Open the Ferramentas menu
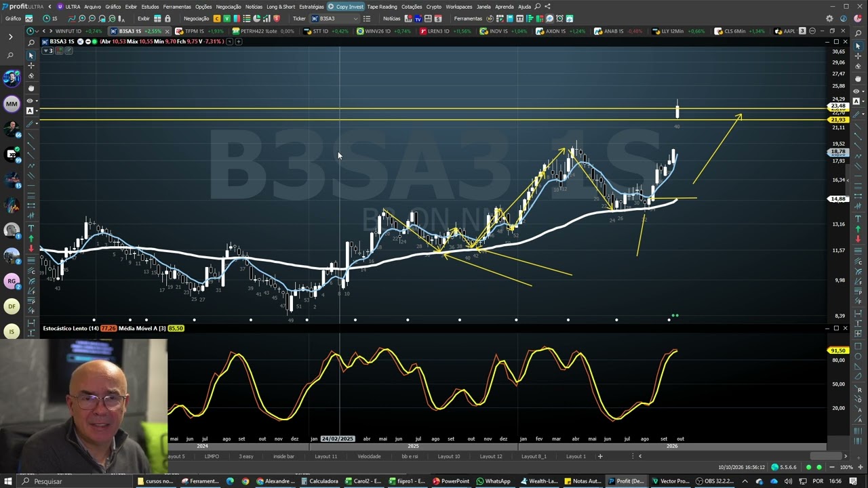The height and width of the screenshot is (488, 868). pyautogui.click(x=176, y=7)
